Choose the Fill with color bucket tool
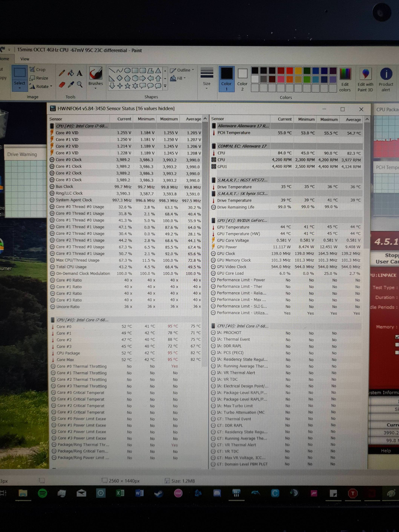The height and width of the screenshot is (532, 399). (71, 73)
